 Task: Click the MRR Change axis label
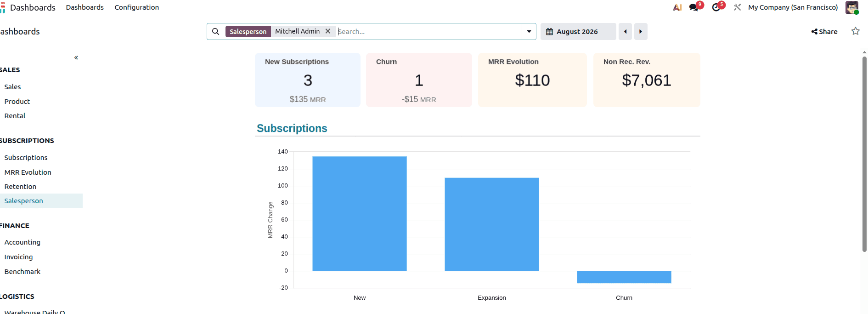(271, 220)
